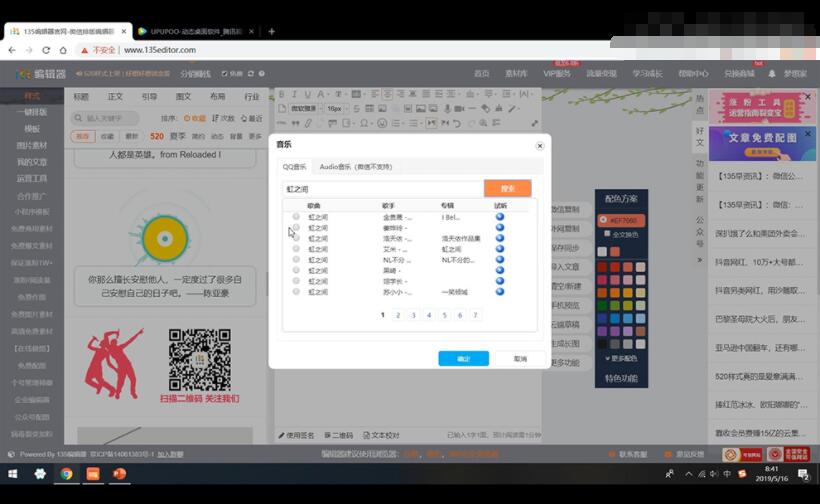Image resolution: width=820 pixels, height=504 pixels.
Task: Click the 取消 cancel button in music dialog
Action: pos(520,359)
